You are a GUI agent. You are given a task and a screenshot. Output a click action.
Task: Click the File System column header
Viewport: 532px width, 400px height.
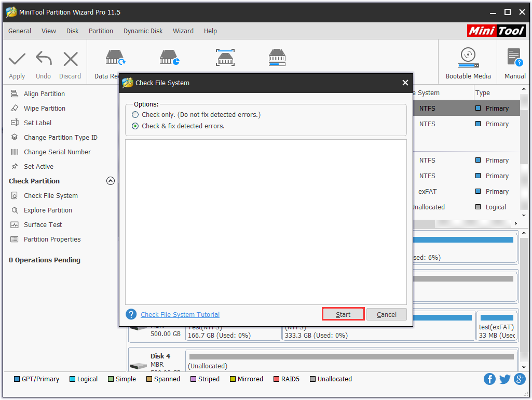click(x=443, y=92)
